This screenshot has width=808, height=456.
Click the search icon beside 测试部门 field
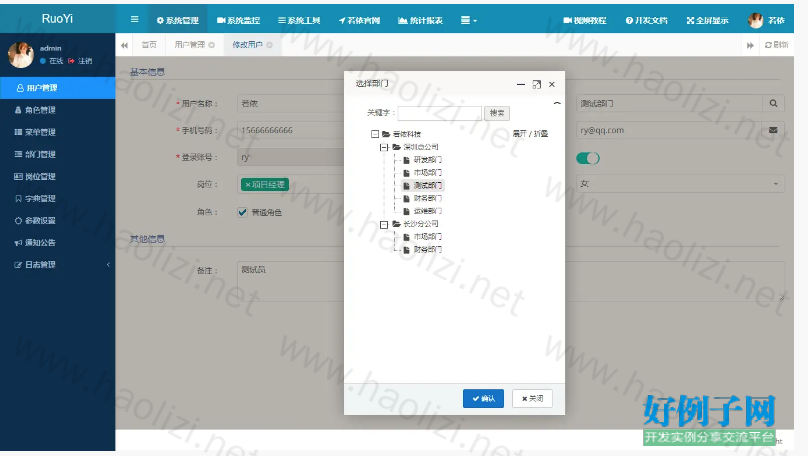774,103
